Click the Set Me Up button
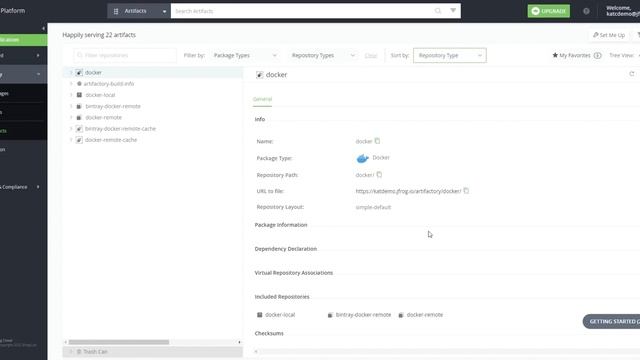This screenshot has height=360, width=640. pos(609,35)
